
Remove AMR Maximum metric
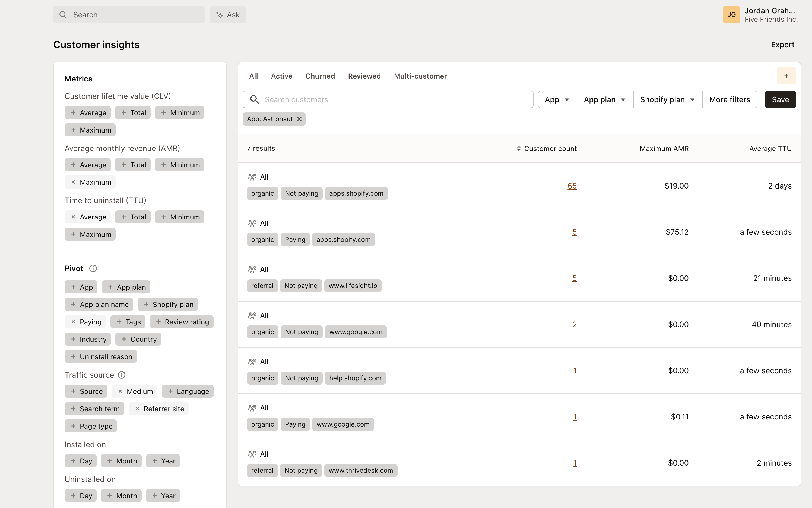click(x=90, y=182)
